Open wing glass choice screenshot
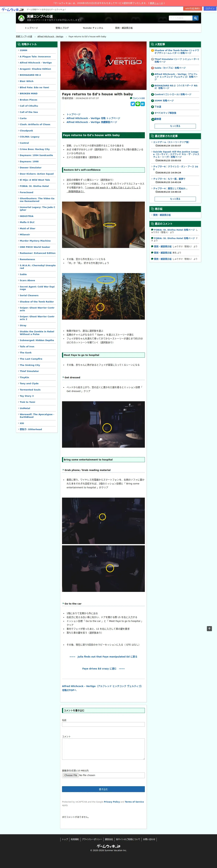 click(x=103, y=225)
